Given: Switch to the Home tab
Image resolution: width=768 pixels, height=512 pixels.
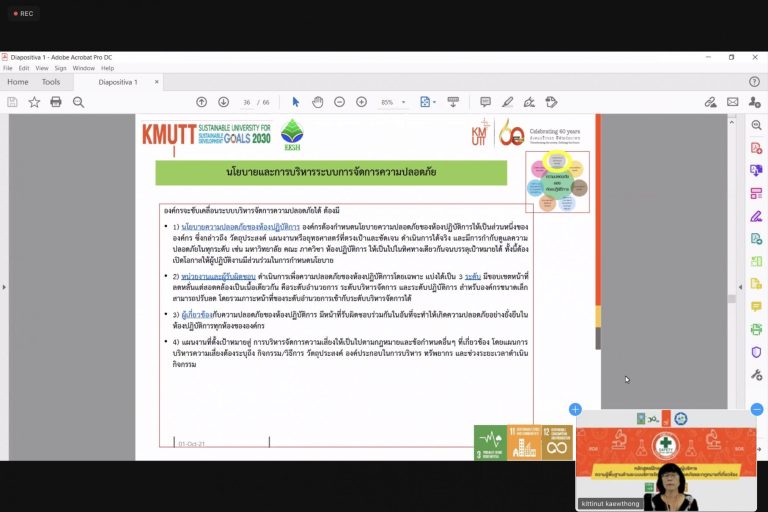Looking at the screenshot, I should (18, 82).
